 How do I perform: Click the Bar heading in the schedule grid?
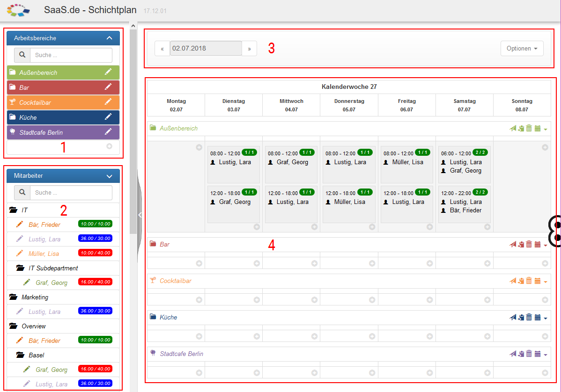click(164, 245)
